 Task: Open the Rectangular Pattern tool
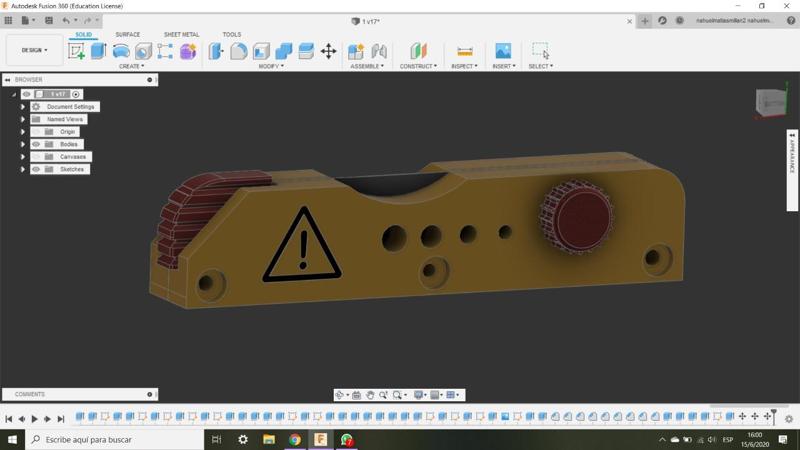point(165,51)
